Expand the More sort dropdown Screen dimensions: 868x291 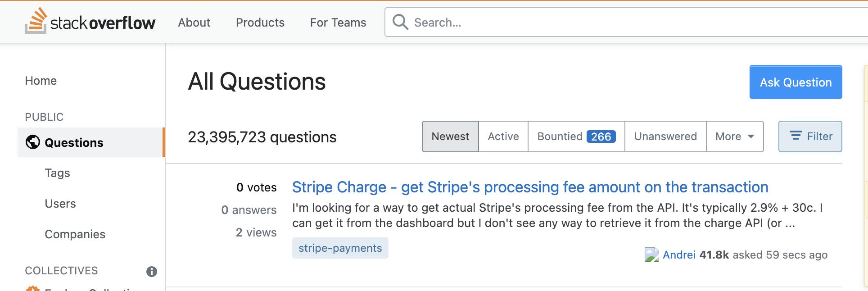[x=734, y=136]
